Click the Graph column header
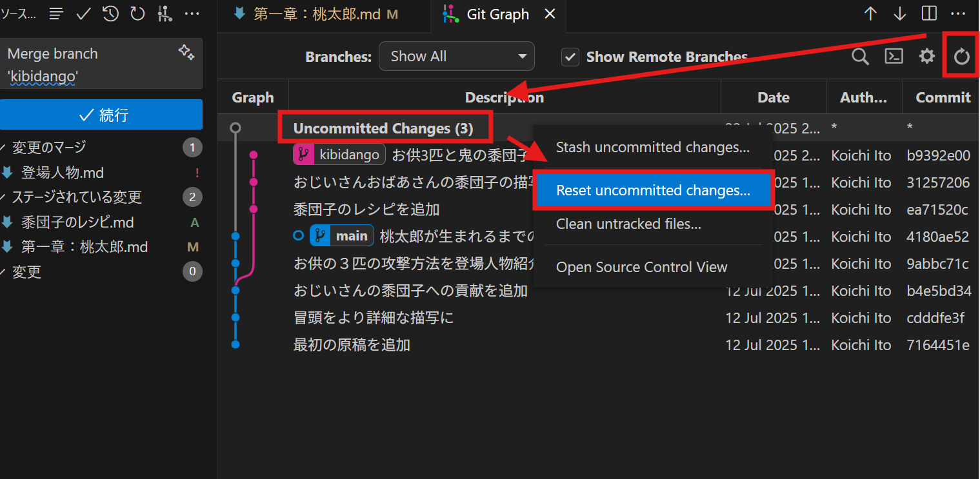The image size is (980, 479). click(253, 97)
